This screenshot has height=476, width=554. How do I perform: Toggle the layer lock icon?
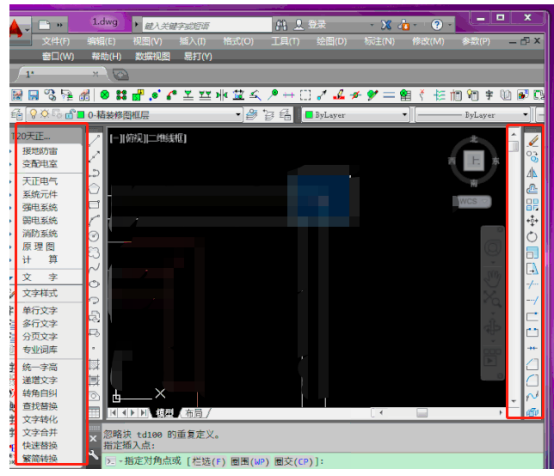[x=70, y=114]
